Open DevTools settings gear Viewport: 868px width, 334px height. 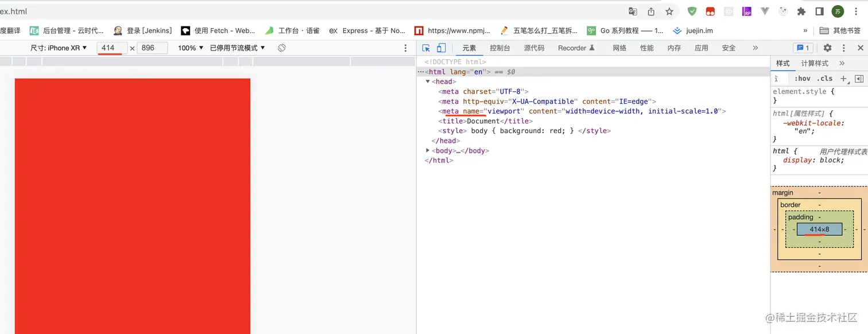pyautogui.click(x=827, y=48)
